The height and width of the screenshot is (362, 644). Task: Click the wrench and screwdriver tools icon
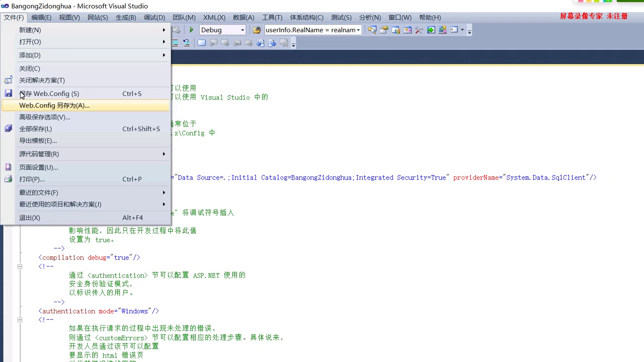pyautogui.click(x=419, y=30)
